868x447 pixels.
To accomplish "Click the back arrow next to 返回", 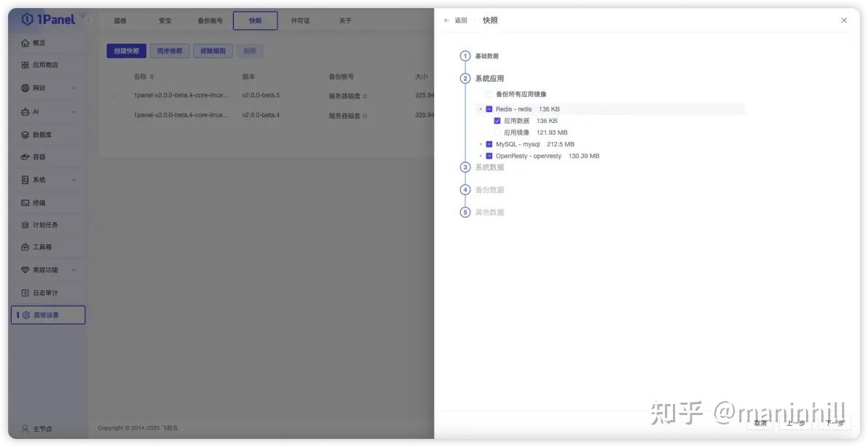I will coord(446,20).
